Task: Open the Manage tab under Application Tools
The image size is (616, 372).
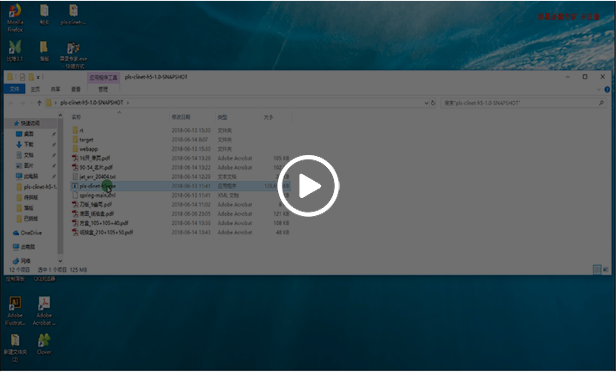Action: pyautogui.click(x=103, y=89)
